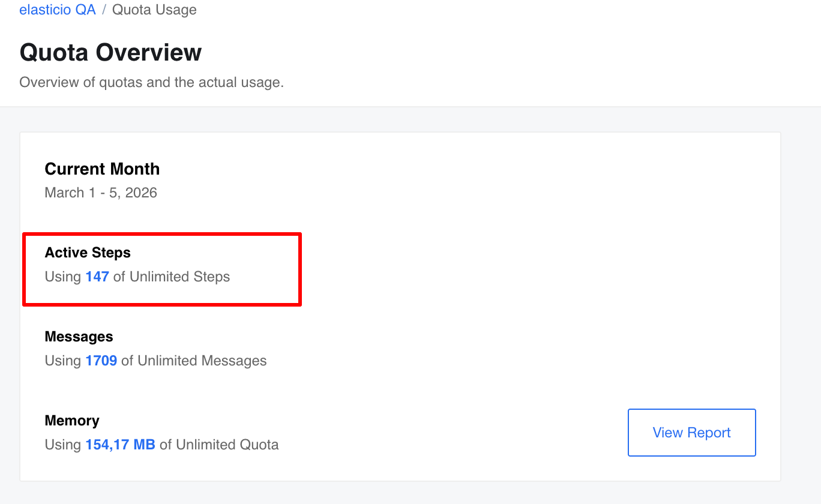Click the 154,17 MB memory value
This screenshot has height=504, width=821.
pos(120,445)
